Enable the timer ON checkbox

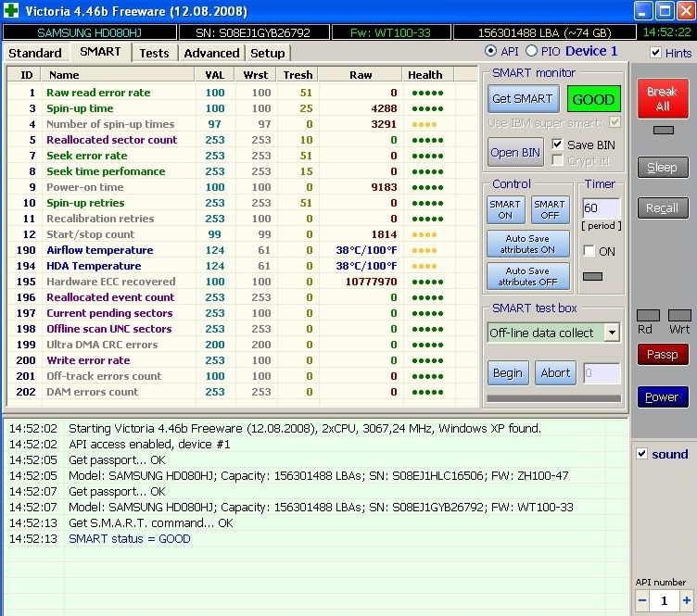(x=589, y=251)
